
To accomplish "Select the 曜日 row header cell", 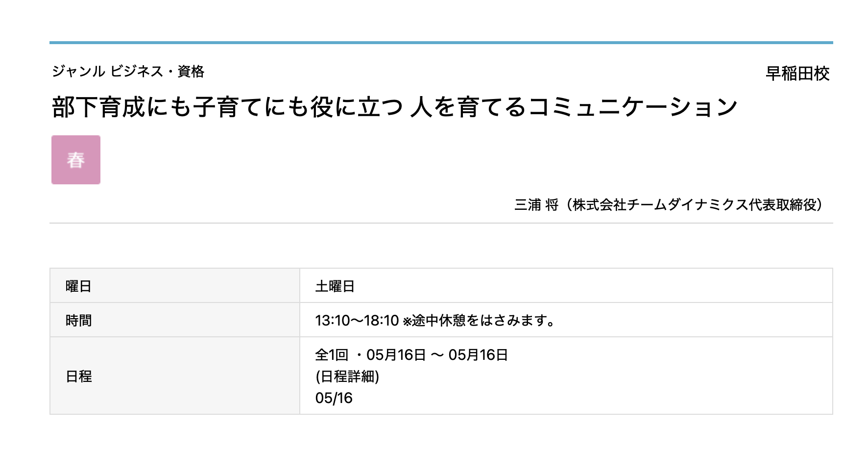I will coord(174,286).
